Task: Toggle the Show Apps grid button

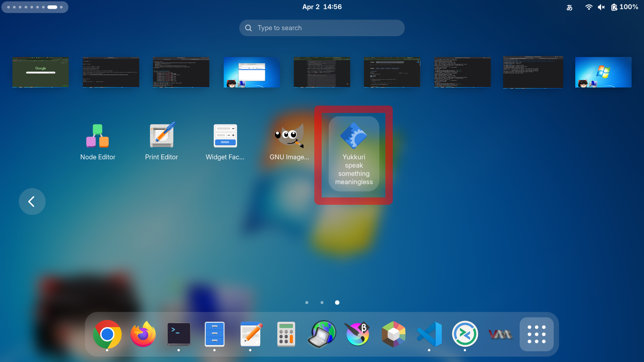Action: tap(537, 334)
